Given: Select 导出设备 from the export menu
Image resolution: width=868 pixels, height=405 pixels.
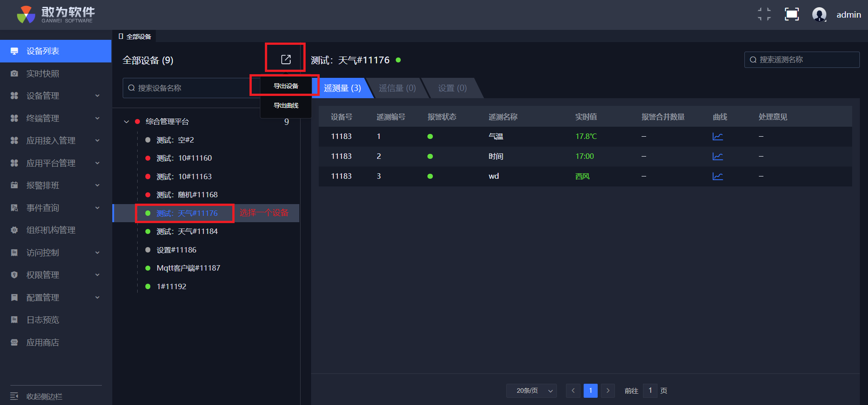Looking at the screenshot, I should click(286, 86).
